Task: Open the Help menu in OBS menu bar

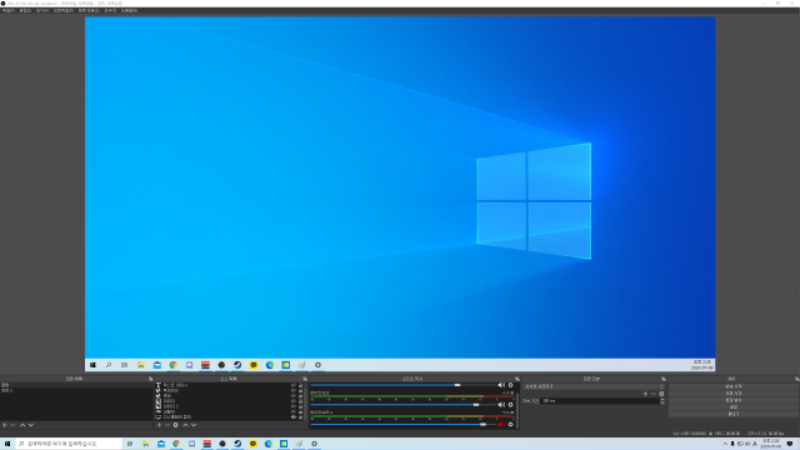Action: tap(129, 10)
